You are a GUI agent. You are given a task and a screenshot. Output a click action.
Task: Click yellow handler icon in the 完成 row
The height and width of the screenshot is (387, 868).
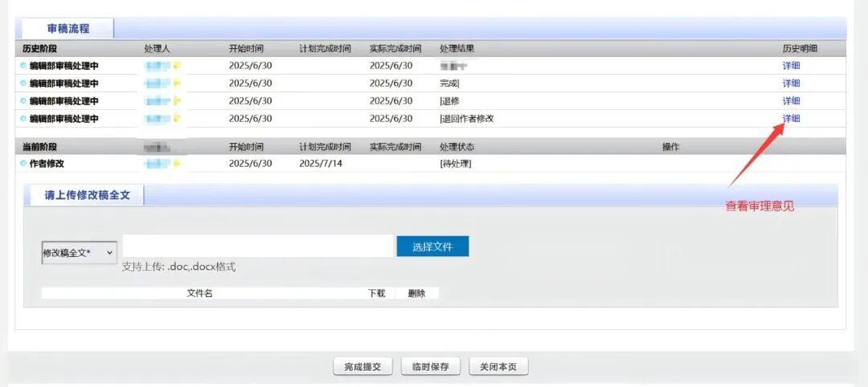176,84
